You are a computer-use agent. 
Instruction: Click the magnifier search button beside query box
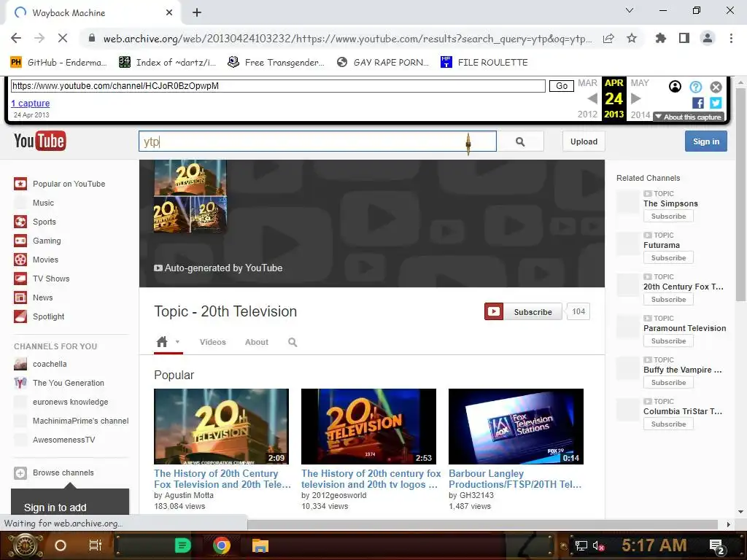520,141
